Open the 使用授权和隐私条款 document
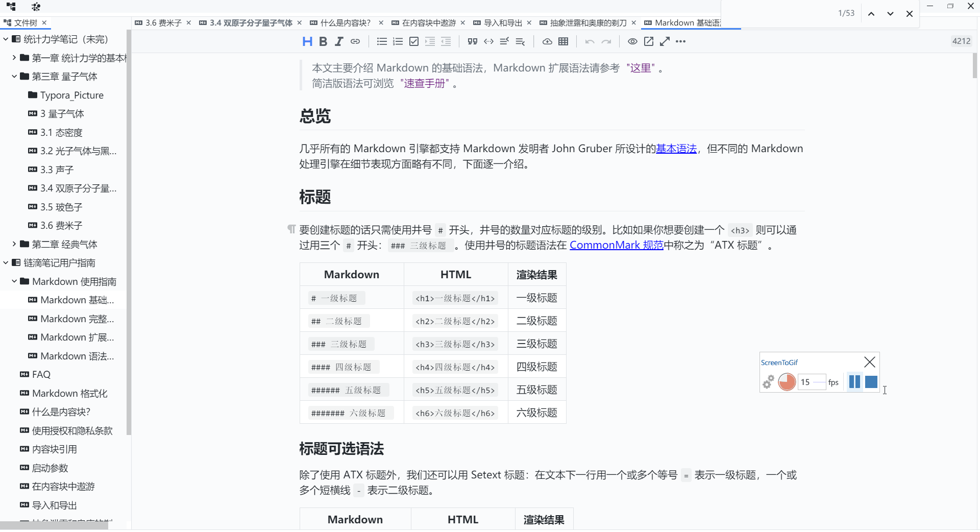This screenshot has height=532, width=980. 66,430
